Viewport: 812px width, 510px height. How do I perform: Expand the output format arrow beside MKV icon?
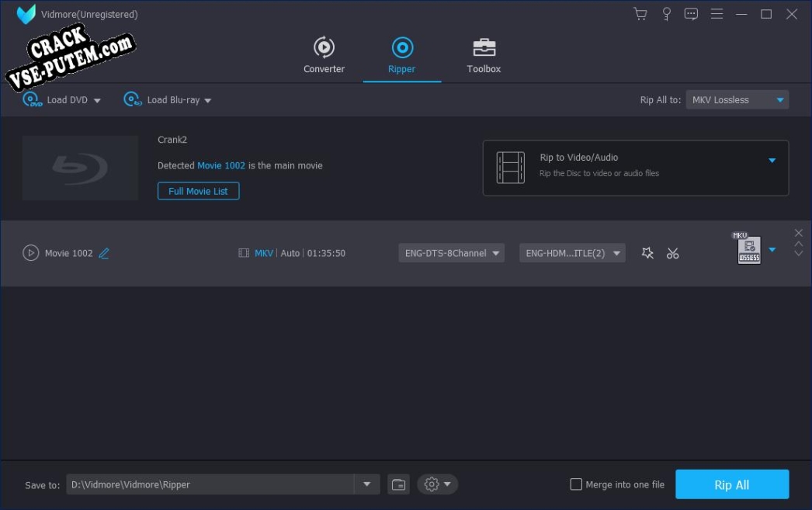[x=772, y=249]
